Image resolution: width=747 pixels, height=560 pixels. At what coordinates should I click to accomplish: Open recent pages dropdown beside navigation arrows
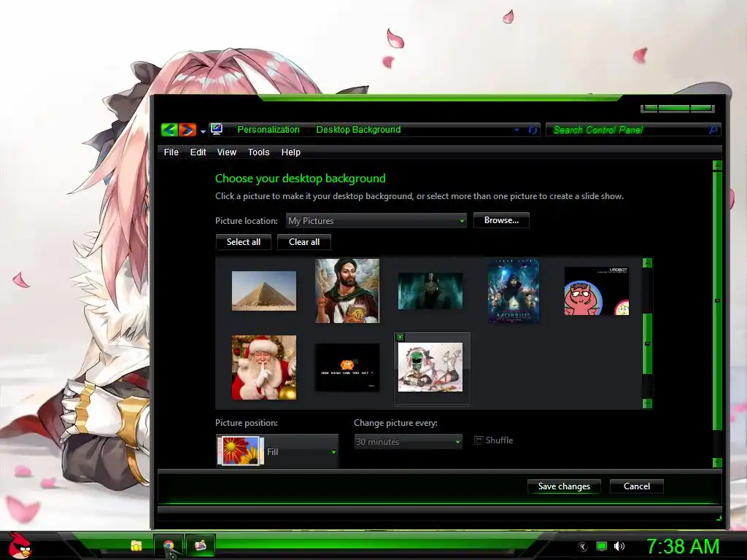tap(203, 131)
